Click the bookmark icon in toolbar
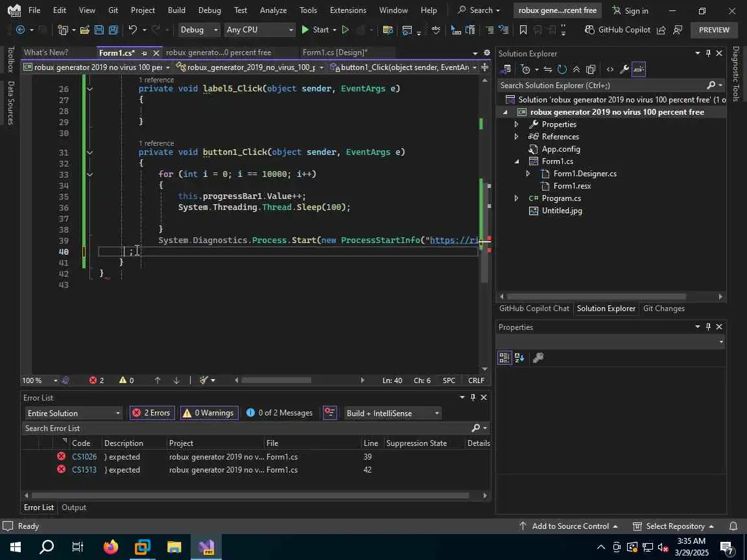Viewport: 747px width, 560px height. click(523, 30)
